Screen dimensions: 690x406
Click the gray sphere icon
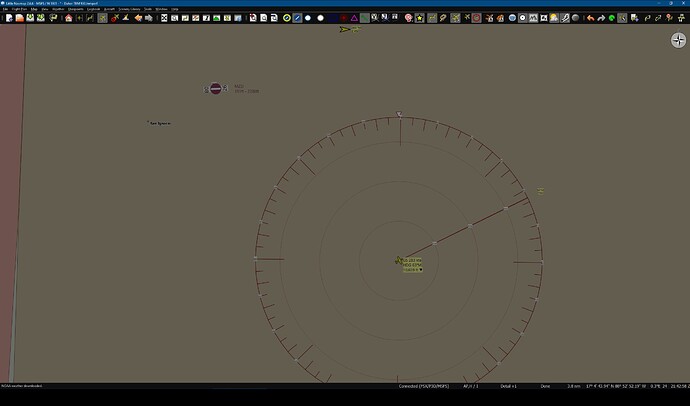tap(575, 18)
